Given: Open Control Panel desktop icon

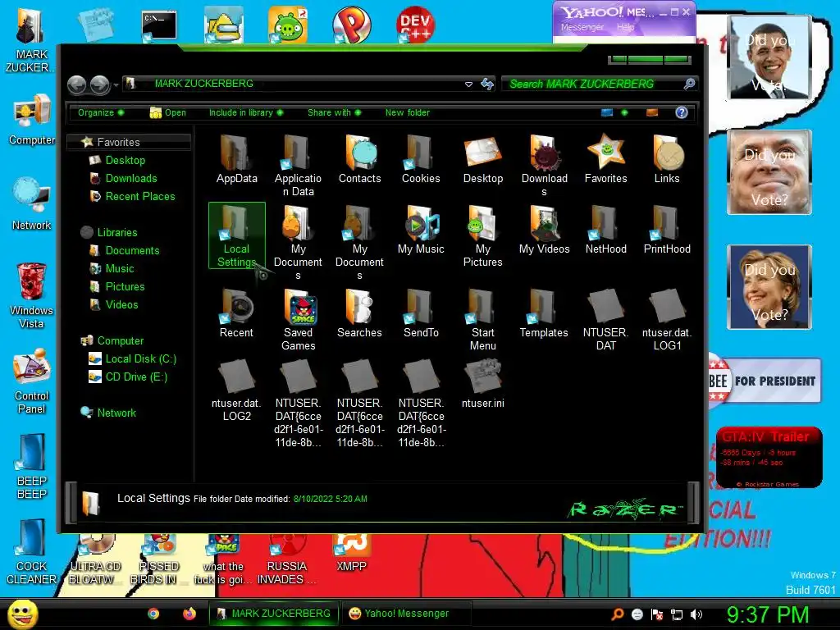Looking at the screenshot, I should pyautogui.click(x=31, y=381).
